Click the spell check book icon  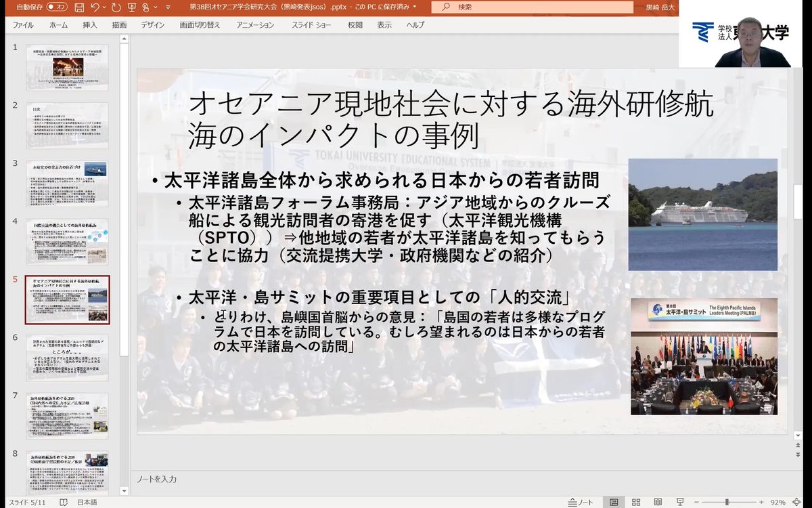(64, 502)
